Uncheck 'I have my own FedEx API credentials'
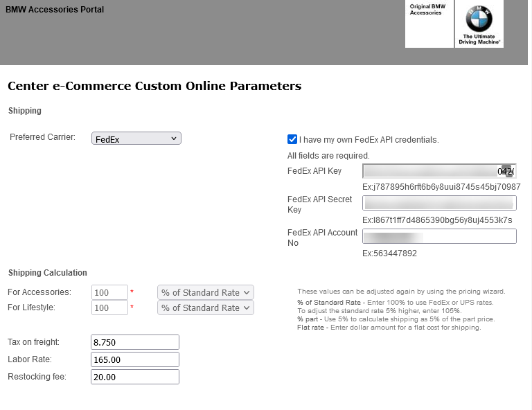Image resolution: width=532 pixels, height=410 pixels. point(292,139)
